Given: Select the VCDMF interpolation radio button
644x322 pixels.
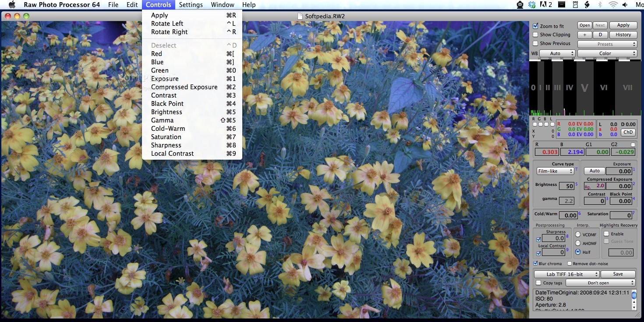Looking at the screenshot, I should pos(578,234).
